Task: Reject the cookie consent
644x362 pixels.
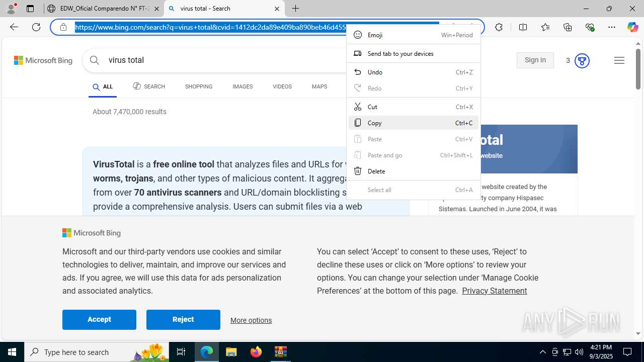Action: point(183,320)
